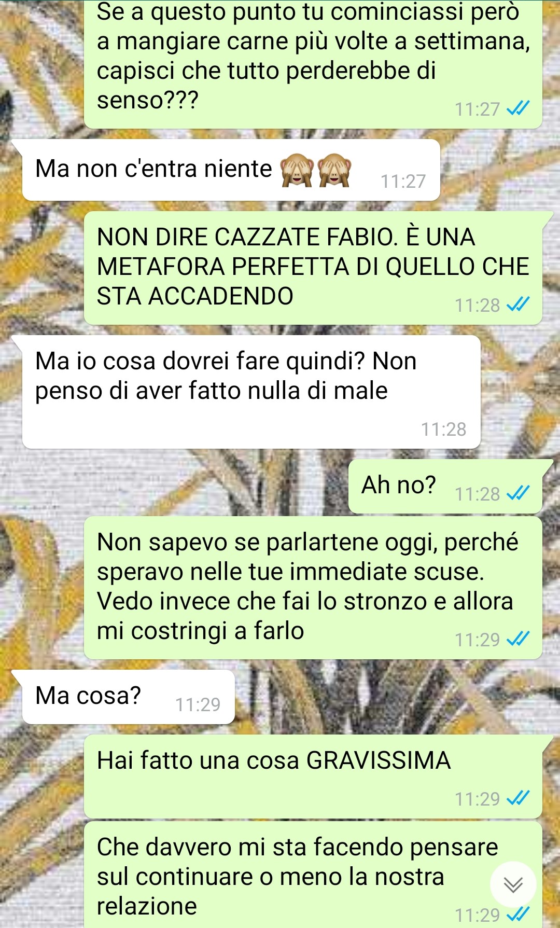560x928 pixels.
Task: Select the 'Ma non c'entra niente' message bubble
Action: [231, 170]
